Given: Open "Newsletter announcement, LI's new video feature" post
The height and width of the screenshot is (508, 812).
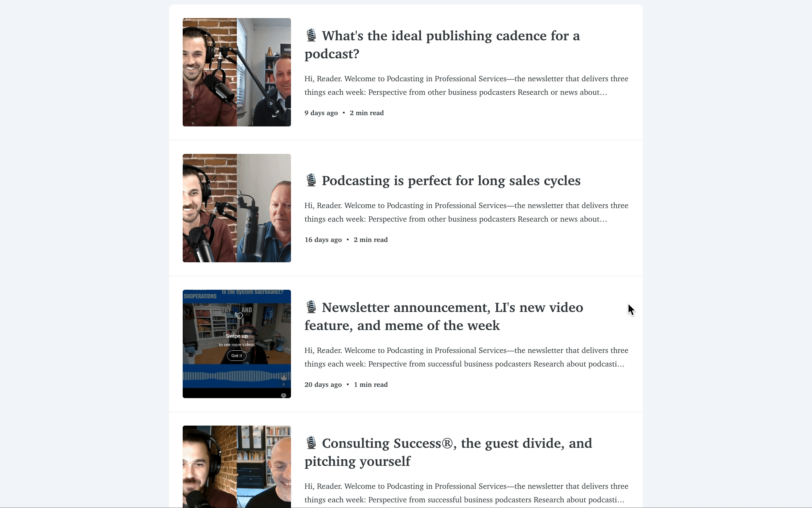Looking at the screenshot, I should [452, 308].
